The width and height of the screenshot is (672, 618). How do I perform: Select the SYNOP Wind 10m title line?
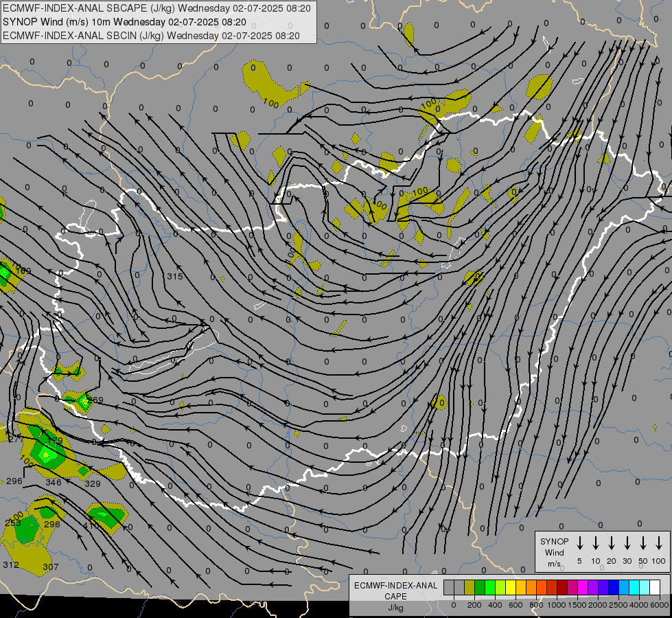click(124, 22)
